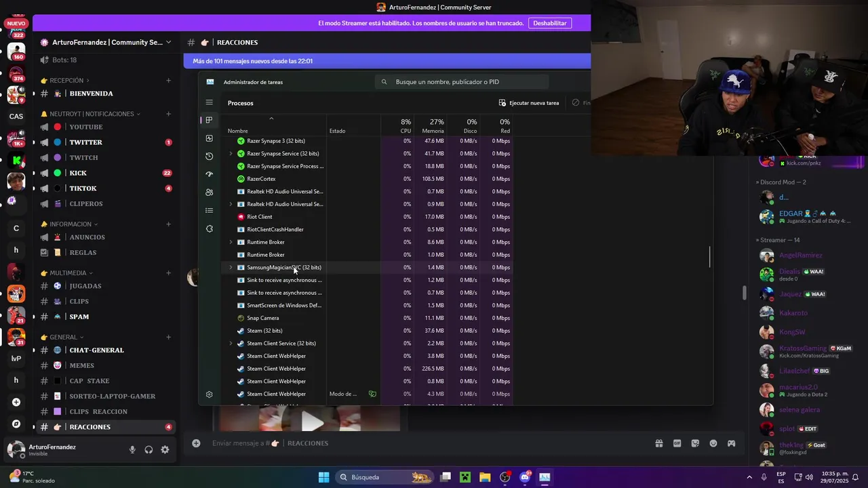Open Startup apps in Task Manager sidebar
Viewport: 868px width, 488px height.
(x=209, y=174)
